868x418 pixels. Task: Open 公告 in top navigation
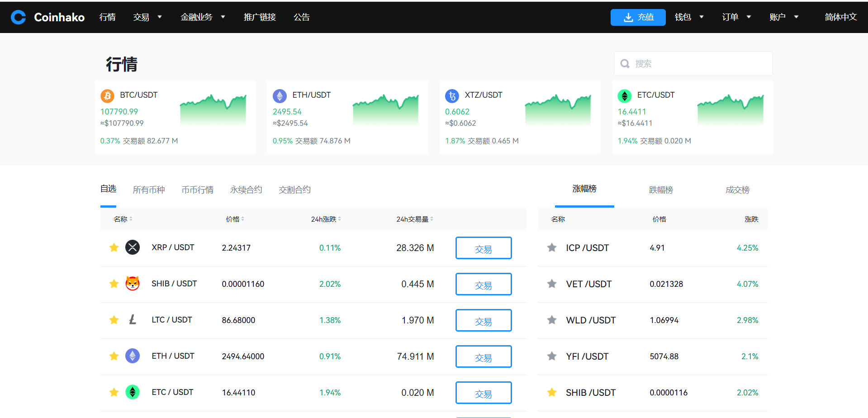pyautogui.click(x=302, y=17)
